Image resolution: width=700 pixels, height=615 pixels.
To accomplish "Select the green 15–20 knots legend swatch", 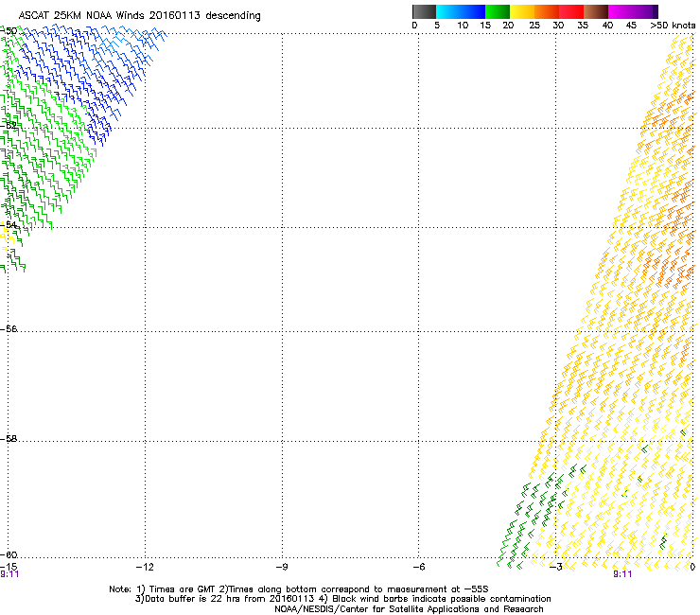I will 497,11.
